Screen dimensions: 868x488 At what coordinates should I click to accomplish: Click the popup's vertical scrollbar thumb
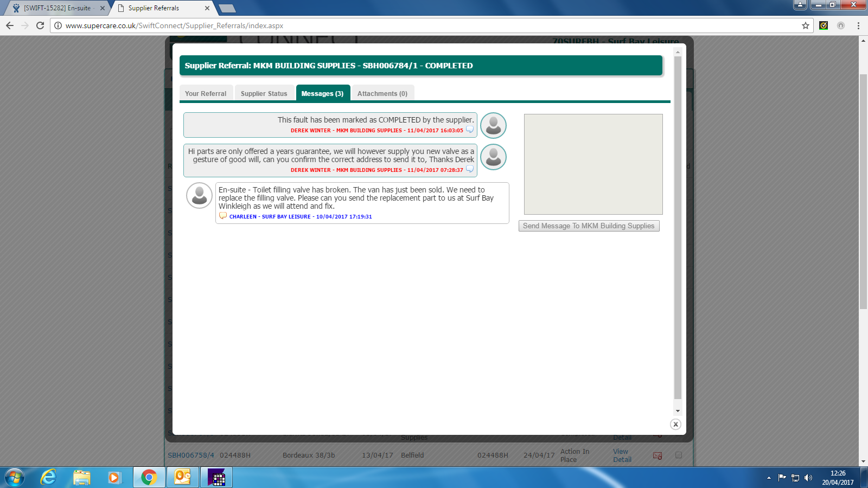[x=678, y=228]
